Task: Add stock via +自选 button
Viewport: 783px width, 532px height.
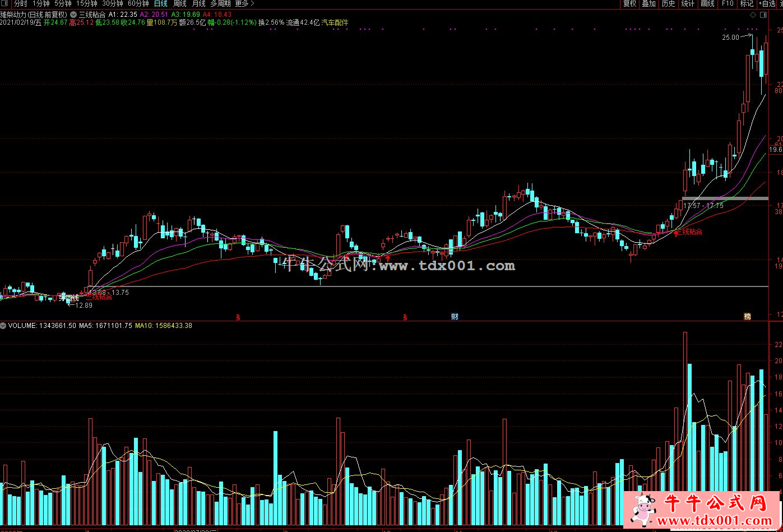Action: (x=766, y=3)
